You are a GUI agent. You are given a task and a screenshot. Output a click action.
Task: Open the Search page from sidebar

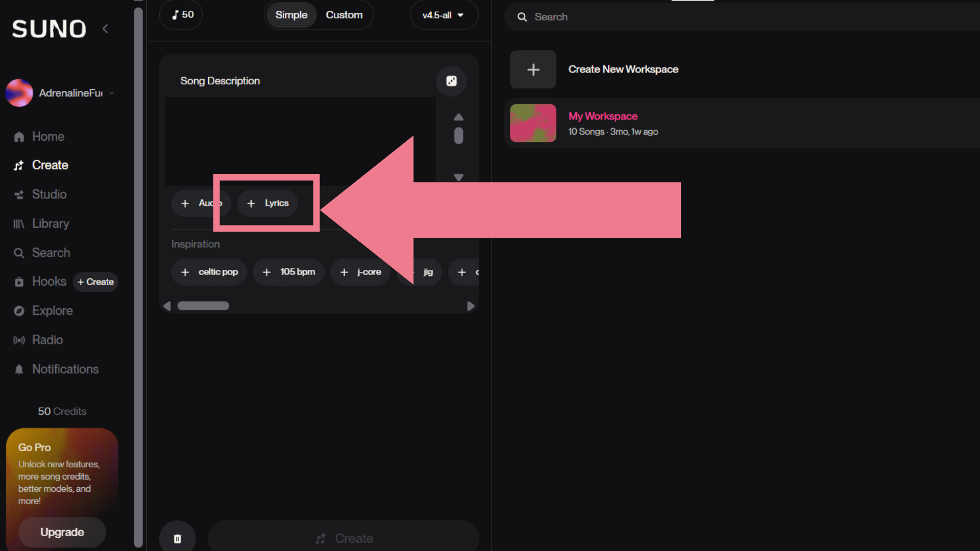(51, 253)
